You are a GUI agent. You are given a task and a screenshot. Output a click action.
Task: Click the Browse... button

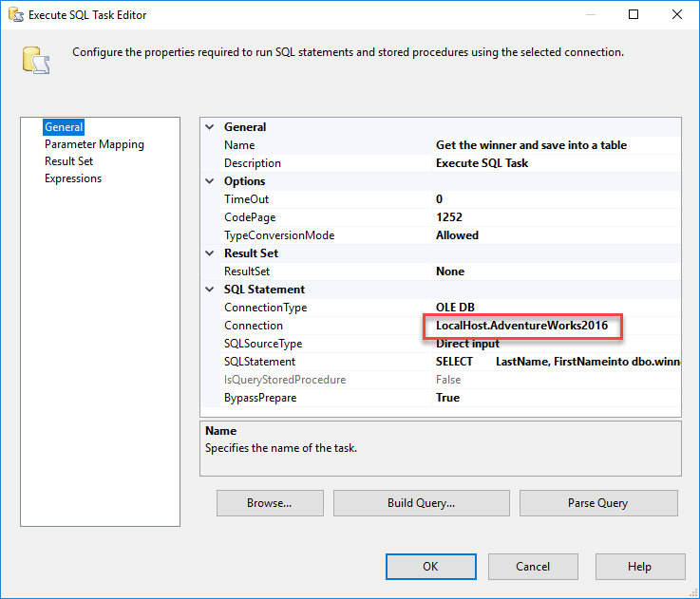pos(269,503)
